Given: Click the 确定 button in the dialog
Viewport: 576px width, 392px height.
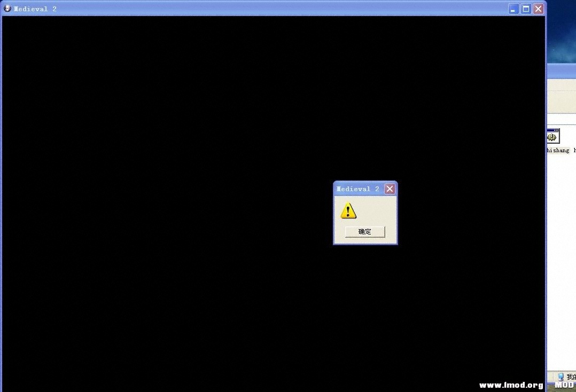Looking at the screenshot, I should coord(365,232).
